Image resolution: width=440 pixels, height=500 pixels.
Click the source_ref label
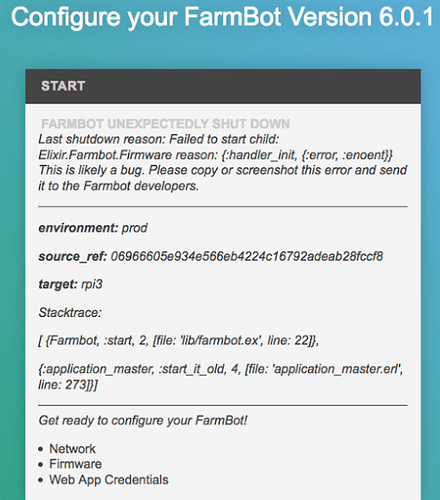coord(73,256)
